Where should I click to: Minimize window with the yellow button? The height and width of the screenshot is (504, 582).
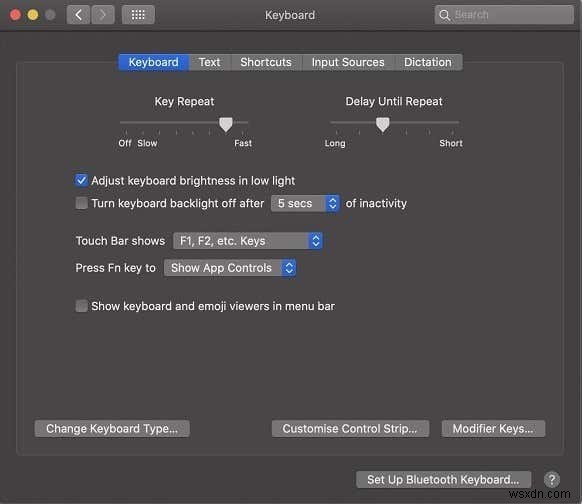tap(33, 15)
